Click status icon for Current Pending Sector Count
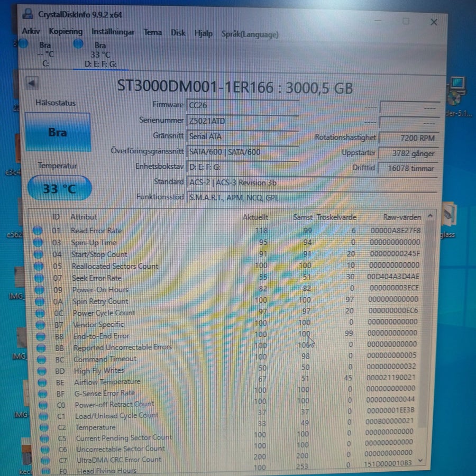The height and width of the screenshot is (476, 476). (44, 438)
